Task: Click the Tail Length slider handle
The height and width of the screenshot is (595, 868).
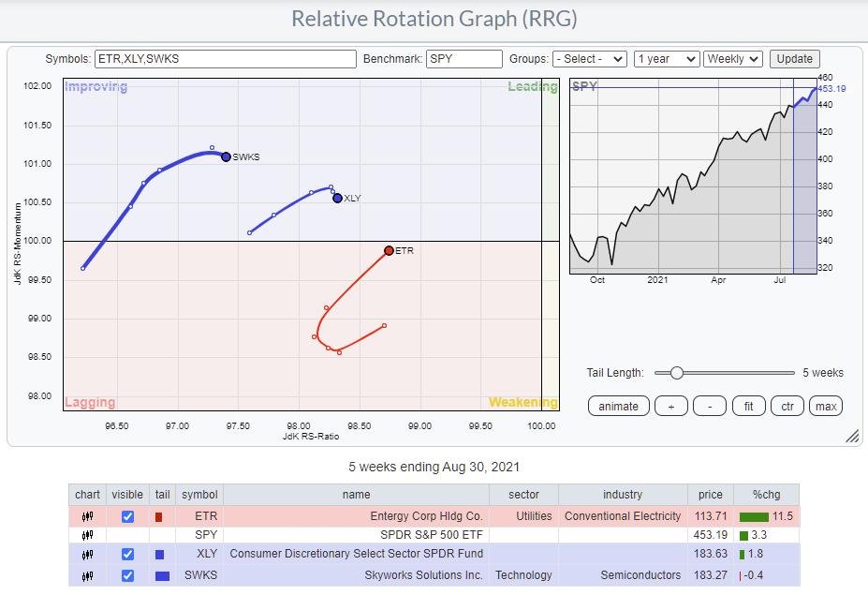Action: [676, 373]
